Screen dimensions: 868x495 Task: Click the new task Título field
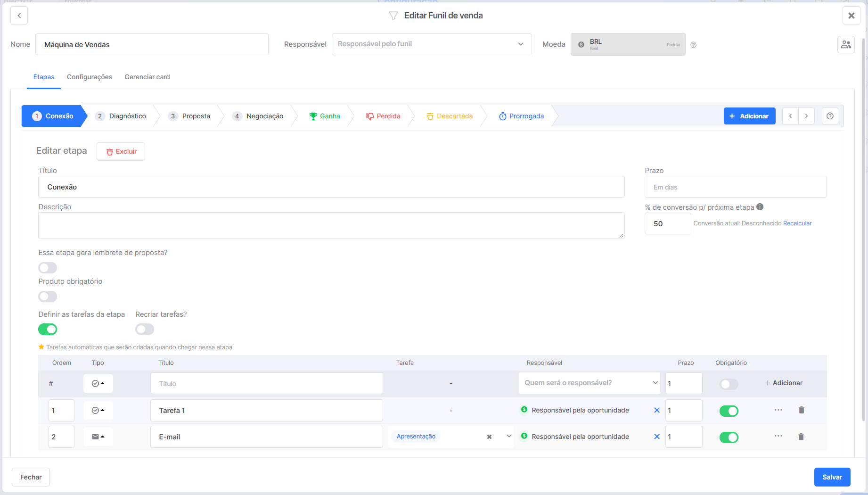[267, 383]
